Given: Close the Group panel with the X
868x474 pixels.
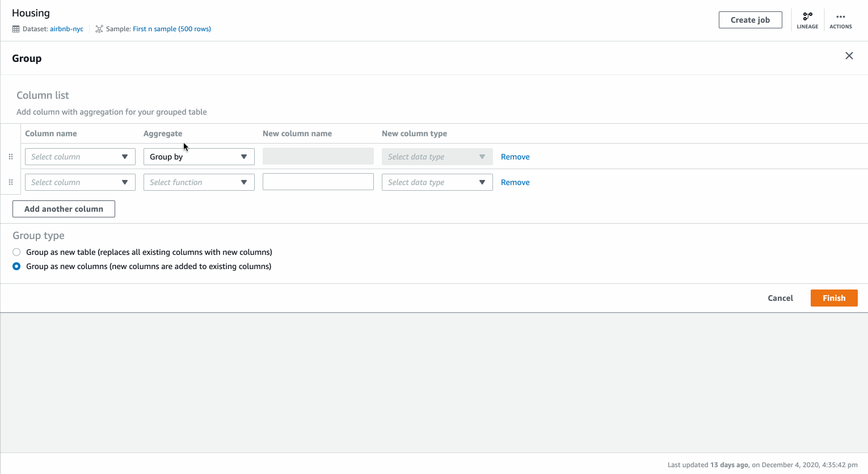Looking at the screenshot, I should point(849,56).
